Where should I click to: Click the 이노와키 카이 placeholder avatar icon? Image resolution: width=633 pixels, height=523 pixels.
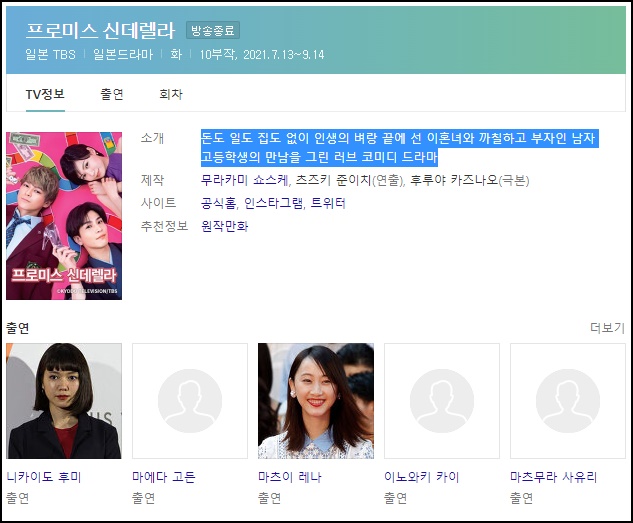(x=442, y=401)
